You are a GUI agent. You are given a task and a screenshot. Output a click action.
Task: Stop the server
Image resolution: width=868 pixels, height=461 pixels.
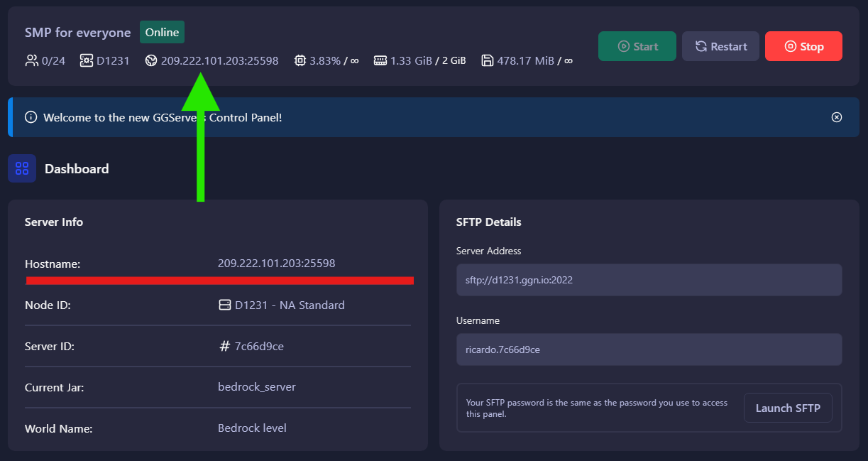point(803,46)
